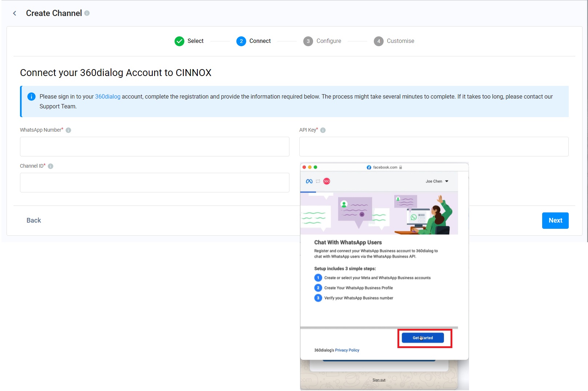This screenshot has height=391, width=588.
Task: Click step 2 Create Your WhatsApp Business Profile
Action: click(353, 288)
